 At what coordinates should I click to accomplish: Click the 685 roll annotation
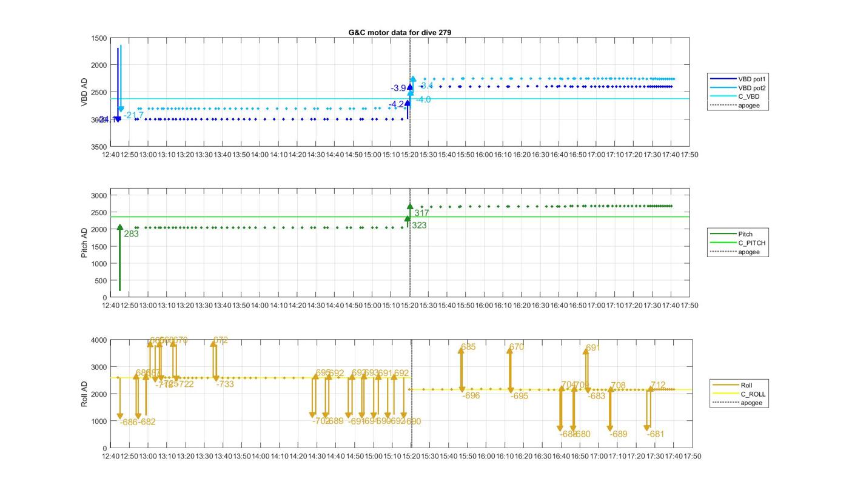pyautogui.click(x=468, y=347)
